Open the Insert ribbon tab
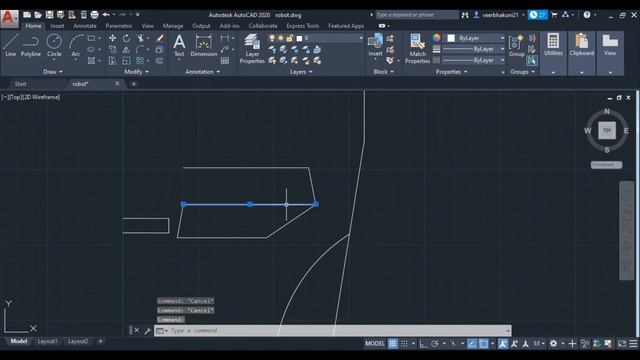Image resolution: width=640 pixels, height=360 pixels. 57,26
